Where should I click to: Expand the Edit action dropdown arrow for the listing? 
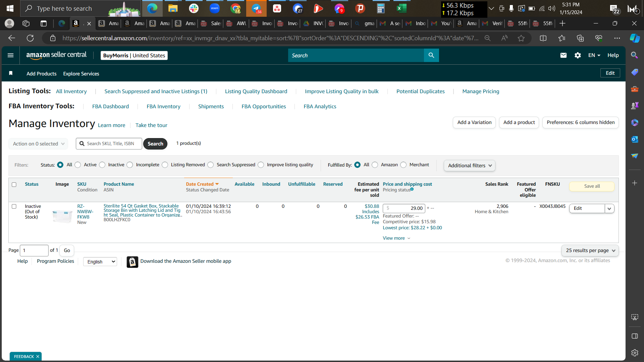(x=609, y=208)
